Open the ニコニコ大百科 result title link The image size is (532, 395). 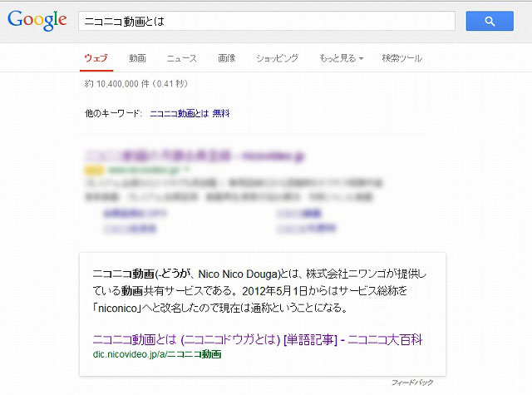pos(258,339)
